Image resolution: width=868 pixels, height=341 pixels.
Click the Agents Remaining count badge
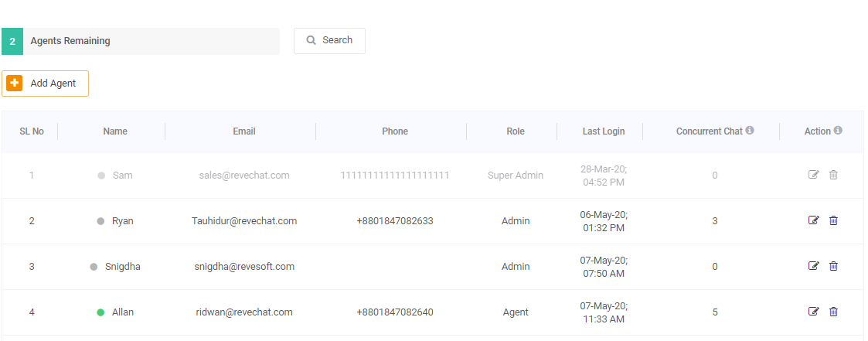pyautogui.click(x=12, y=41)
